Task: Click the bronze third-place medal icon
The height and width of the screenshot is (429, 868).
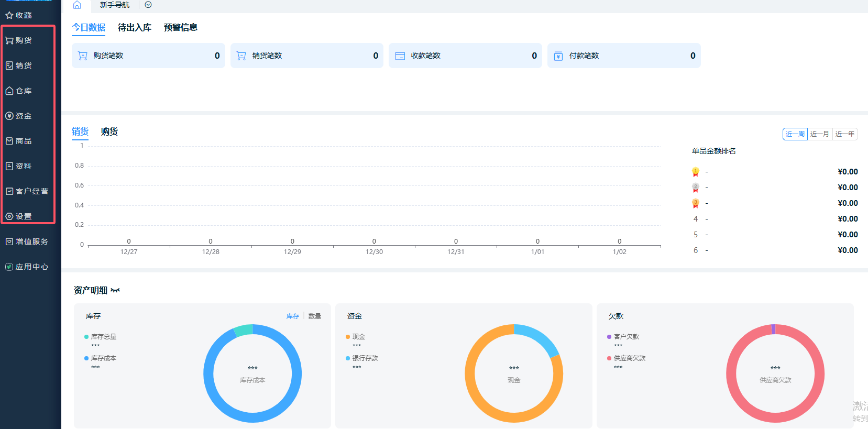Action: [x=696, y=203]
